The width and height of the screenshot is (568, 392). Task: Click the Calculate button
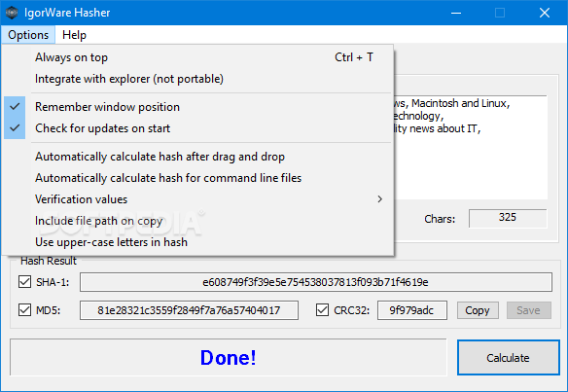[509, 358]
